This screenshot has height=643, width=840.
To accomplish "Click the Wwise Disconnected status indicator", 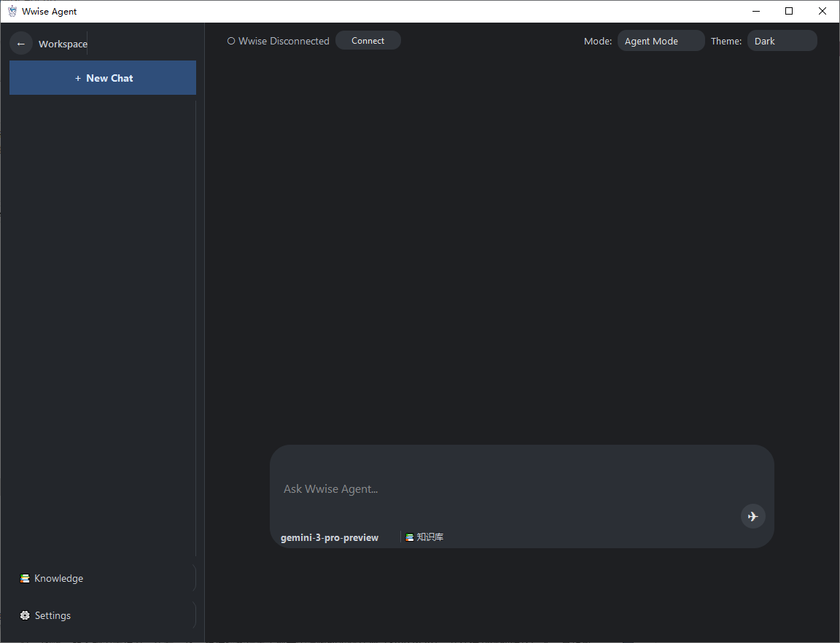I will [279, 41].
